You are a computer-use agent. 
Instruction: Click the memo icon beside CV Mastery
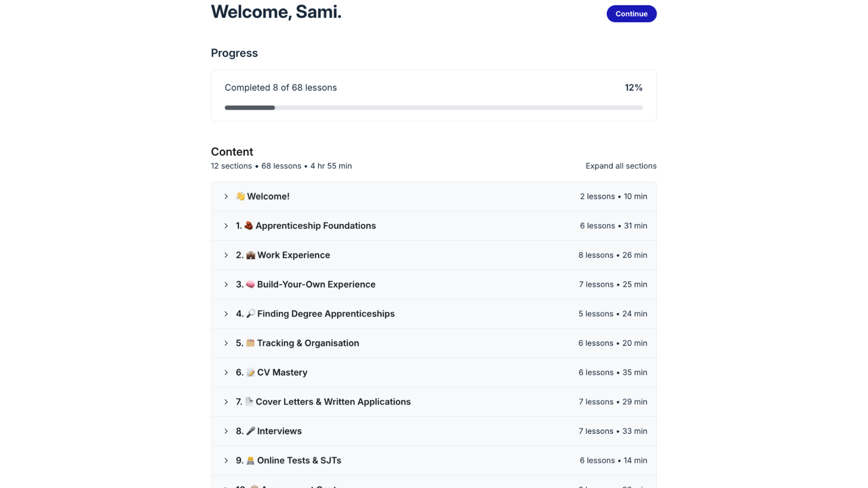(x=250, y=372)
